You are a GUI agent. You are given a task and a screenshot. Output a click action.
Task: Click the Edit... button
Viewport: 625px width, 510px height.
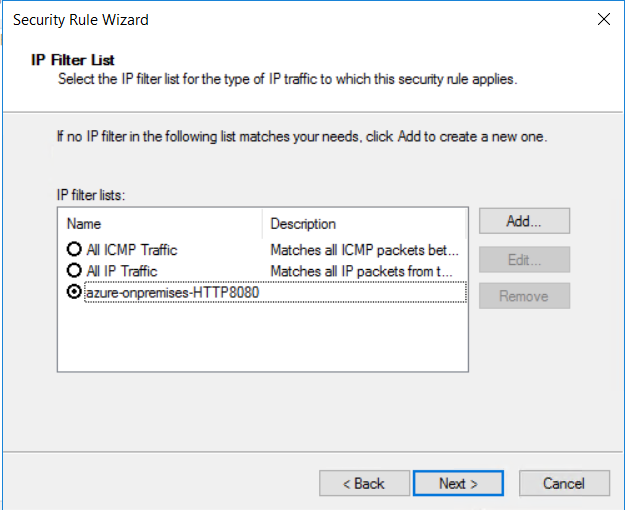524,260
